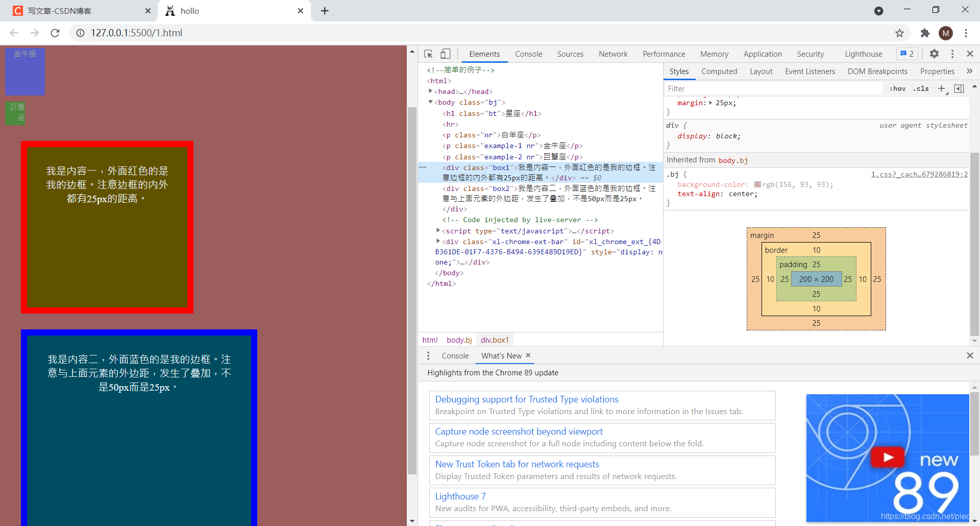Close the DevTools panel

(x=970, y=54)
